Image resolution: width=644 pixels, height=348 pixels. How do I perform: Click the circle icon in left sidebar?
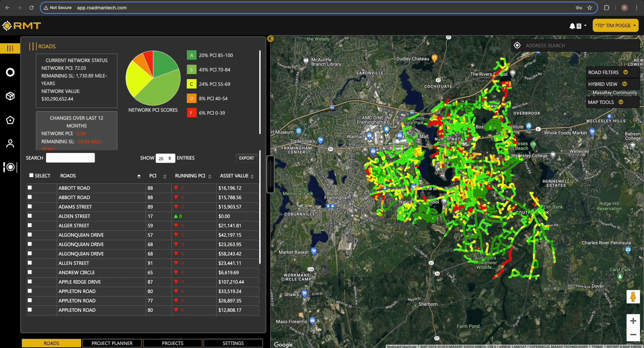tap(10, 72)
